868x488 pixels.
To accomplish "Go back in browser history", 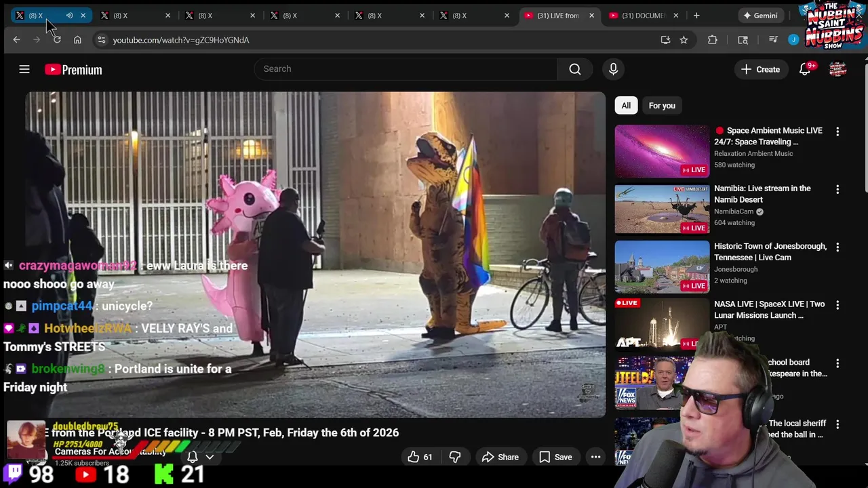I will point(16,40).
